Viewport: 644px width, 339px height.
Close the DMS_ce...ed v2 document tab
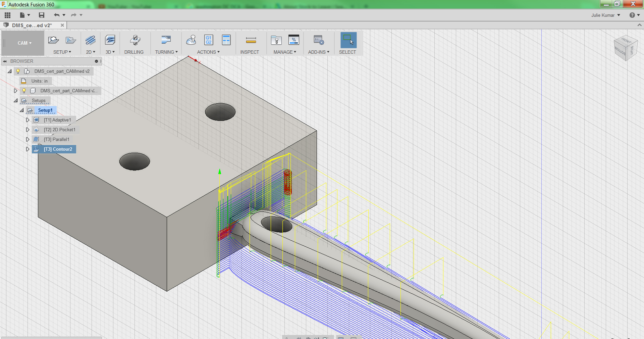62,25
